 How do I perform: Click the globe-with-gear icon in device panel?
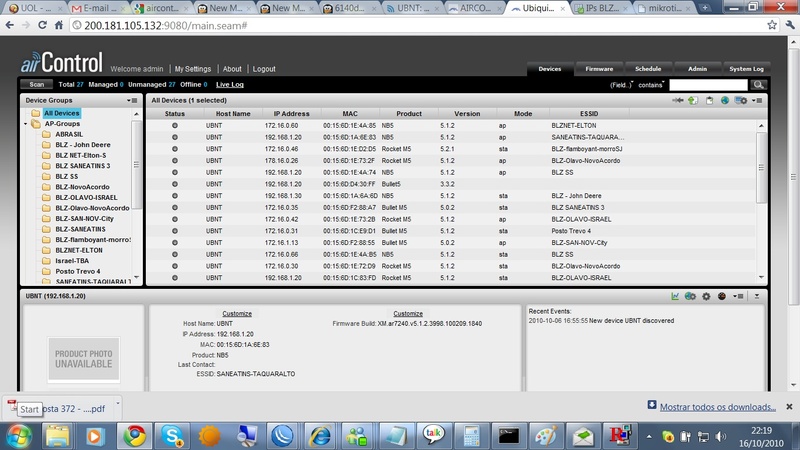(x=690, y=296)
